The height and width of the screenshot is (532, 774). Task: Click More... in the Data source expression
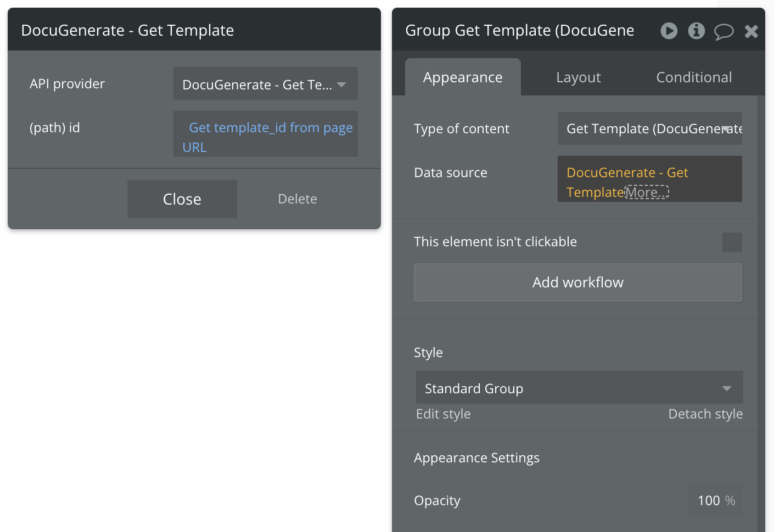[647, 193]
